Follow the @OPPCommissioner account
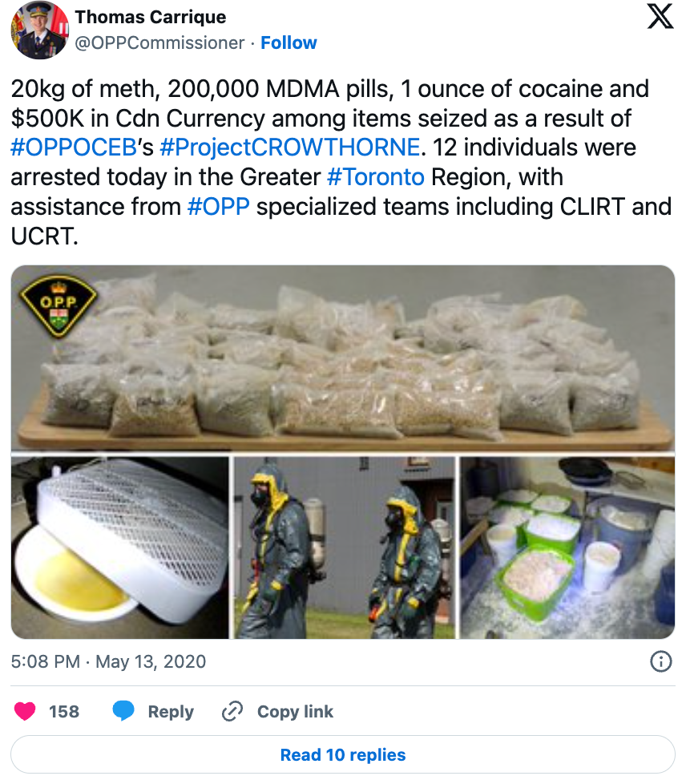This screenshot has width=686, height=784. (x=289, y=43)
